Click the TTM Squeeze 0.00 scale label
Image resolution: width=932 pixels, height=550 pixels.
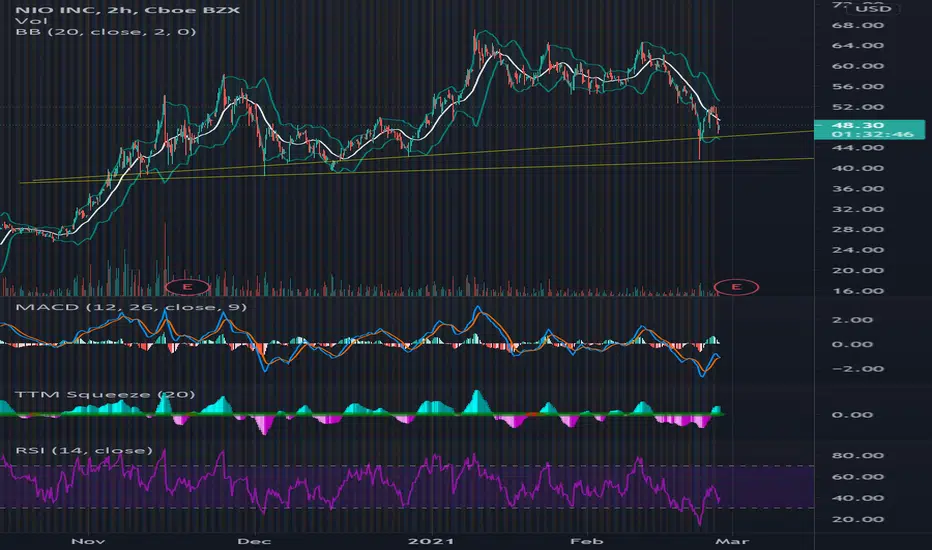852,414
